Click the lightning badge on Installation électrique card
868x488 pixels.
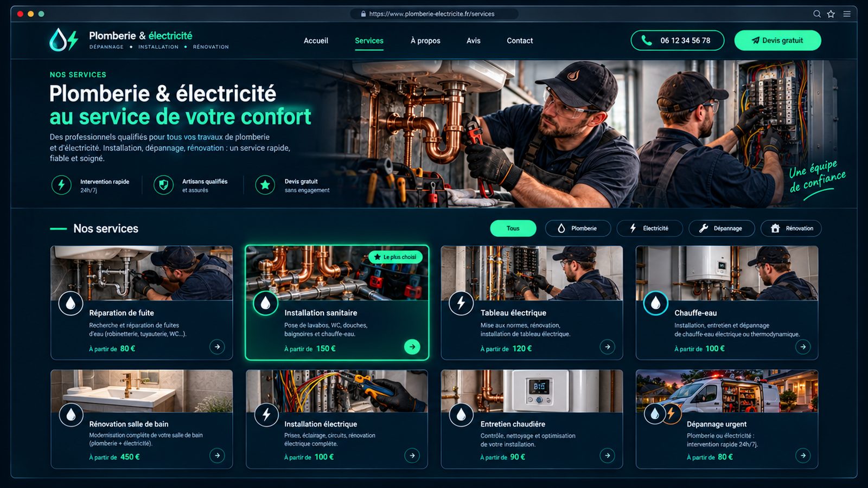[x=266, y=415]
